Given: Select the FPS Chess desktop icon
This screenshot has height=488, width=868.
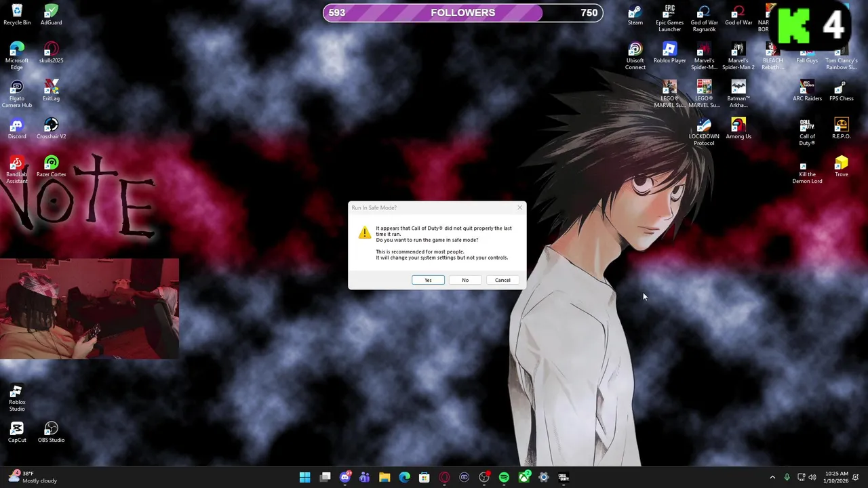Looking at the screenshot, I should pos(842,91).
